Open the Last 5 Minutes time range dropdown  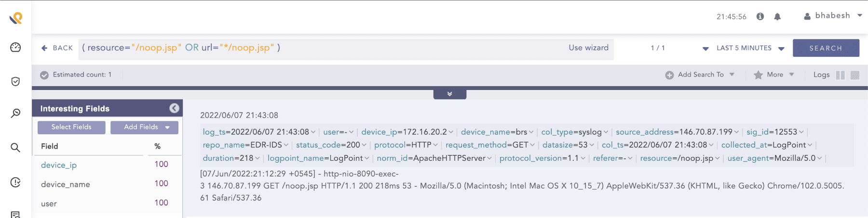click(750, 48)
